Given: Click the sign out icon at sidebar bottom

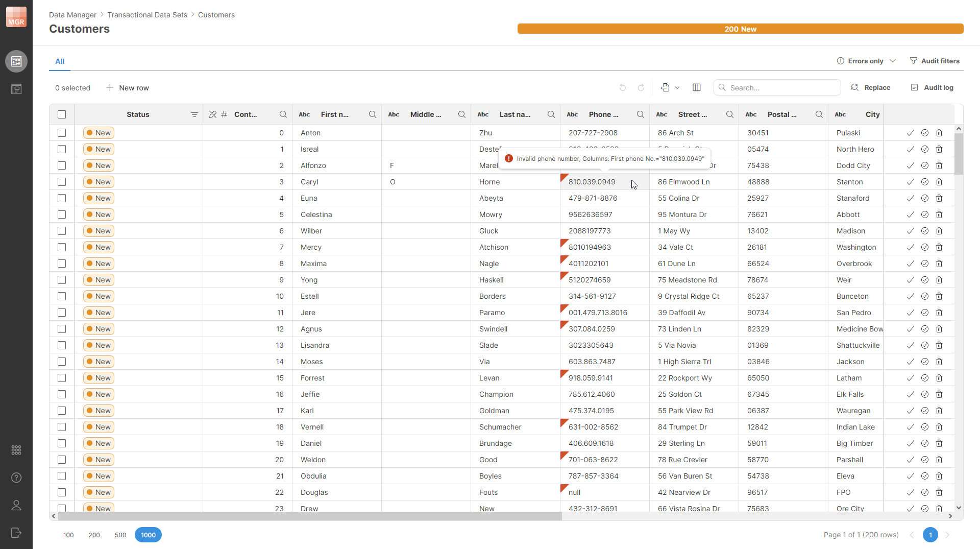Looking at the screenshot, I should pyautogui.click(x=16, y=533).
